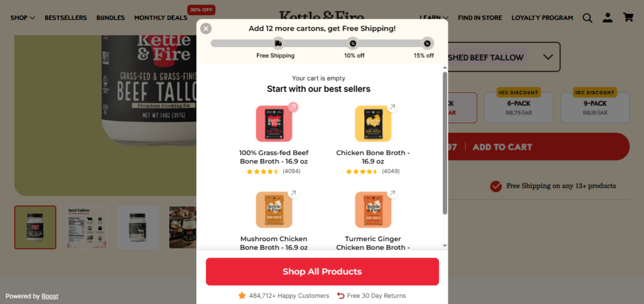Viewport: 644px width, 304px height.
Task: Open Chicken Bone Broth arrow link icon
Action: point(392,107)
